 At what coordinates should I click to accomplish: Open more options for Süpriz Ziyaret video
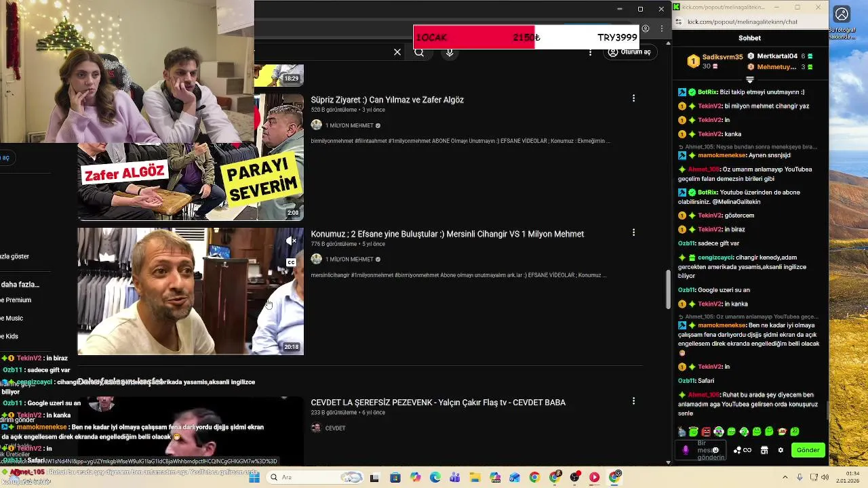tap(633, 98)
